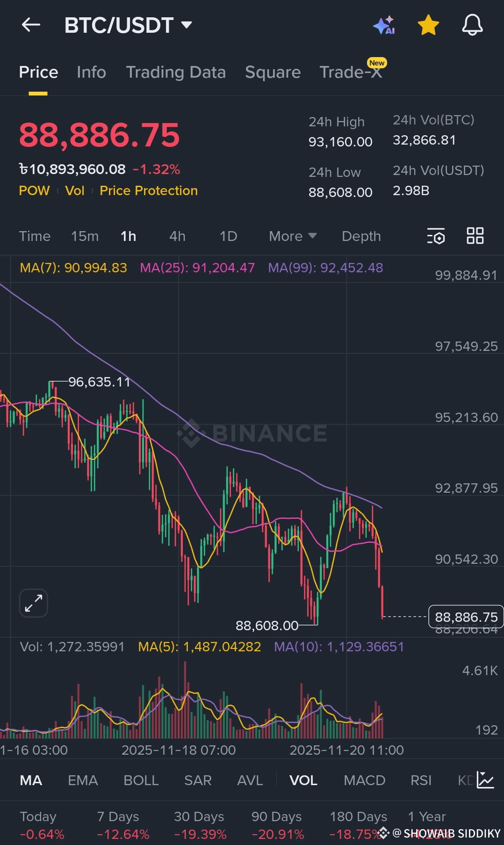Toggle the RSI sub-indicator
The width and height of the screenshot is (504, 845).
(x=421, y=780)
